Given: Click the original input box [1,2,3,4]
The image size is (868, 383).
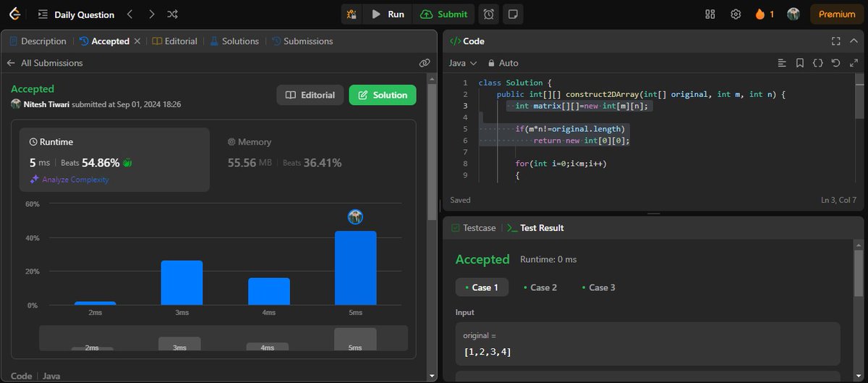Looking at the screenshot, I should [648, 344].
